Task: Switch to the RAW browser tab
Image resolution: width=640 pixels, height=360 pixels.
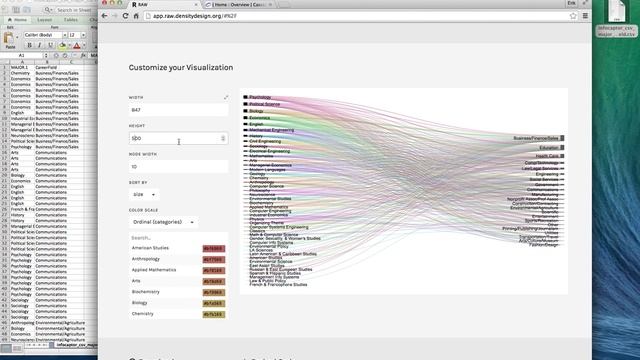Action: coord(163,4)
